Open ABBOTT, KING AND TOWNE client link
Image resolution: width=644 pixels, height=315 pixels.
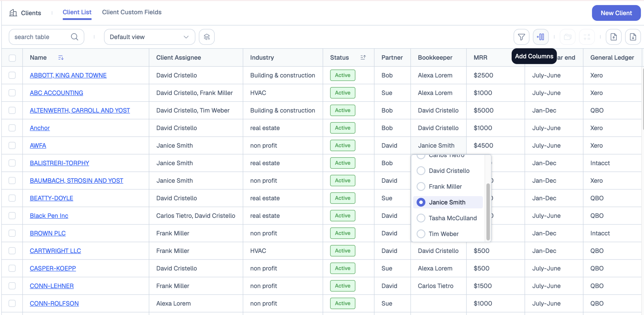68,75
